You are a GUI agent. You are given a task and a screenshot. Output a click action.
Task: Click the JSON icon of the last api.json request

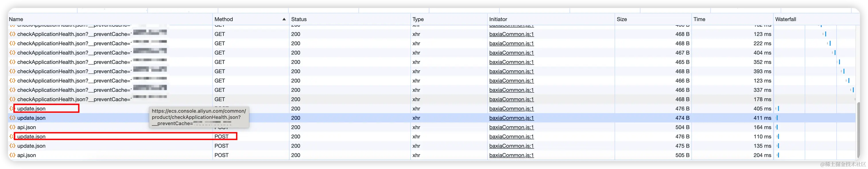pos(12,155)
